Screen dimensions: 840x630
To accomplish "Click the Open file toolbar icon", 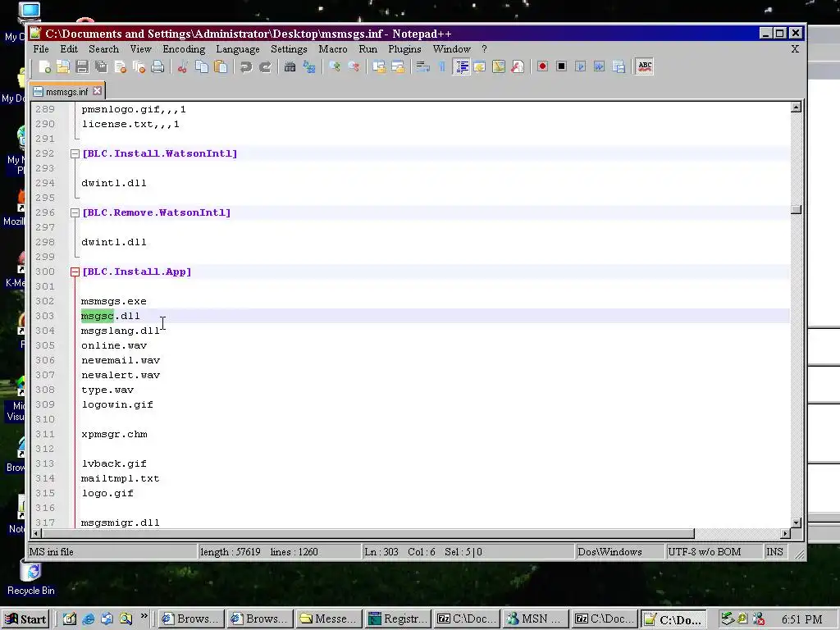I will point(63,67).
